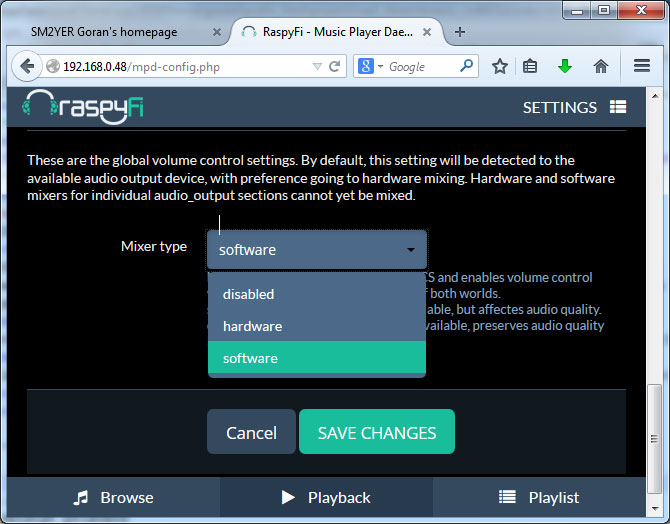Open the Settings list menu icon
Image resolution: width=670 pixels, height=524 pixels.
(618, 107)
